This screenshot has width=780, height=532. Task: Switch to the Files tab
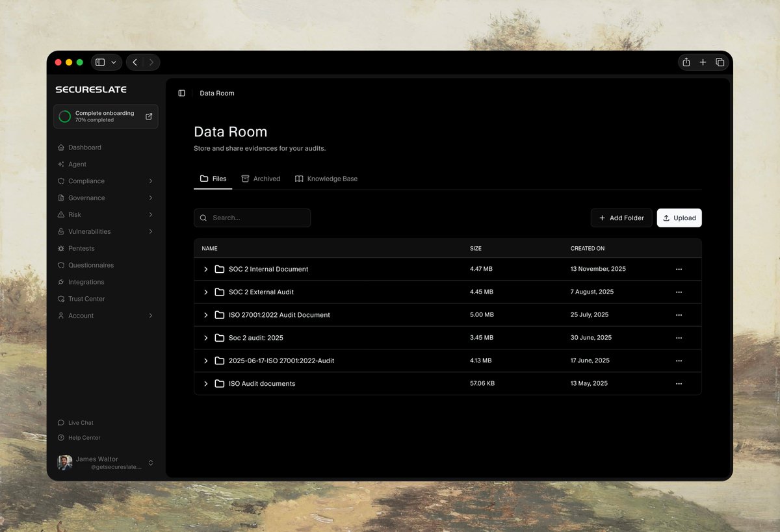pos(213,179)
